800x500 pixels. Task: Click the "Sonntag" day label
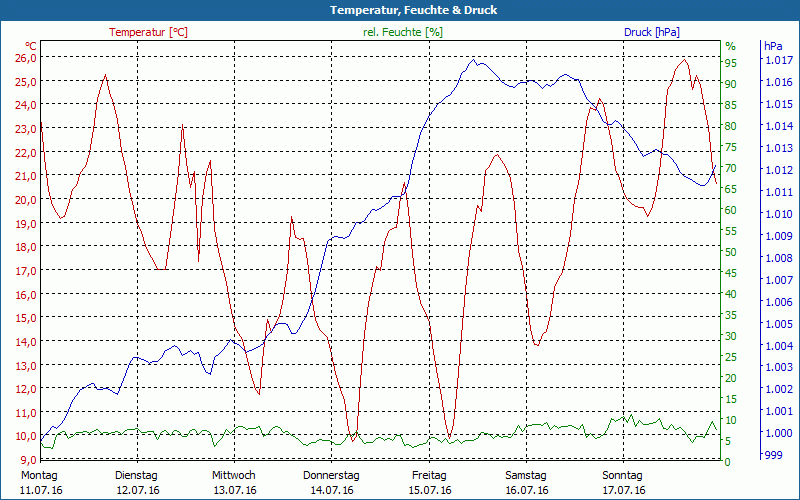click(623, 475)
